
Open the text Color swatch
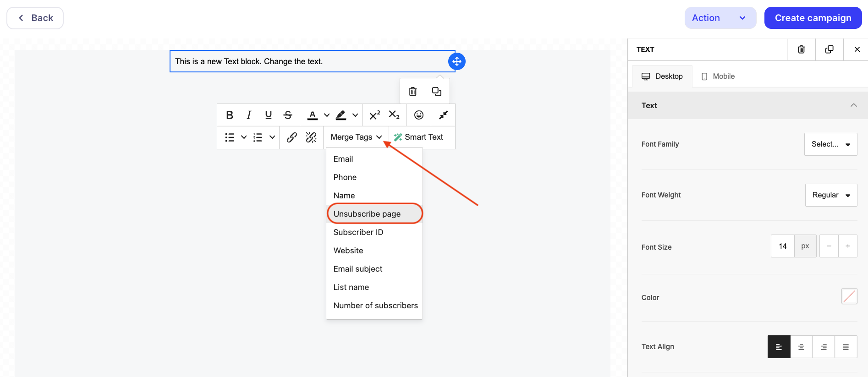tap(849, 296)
